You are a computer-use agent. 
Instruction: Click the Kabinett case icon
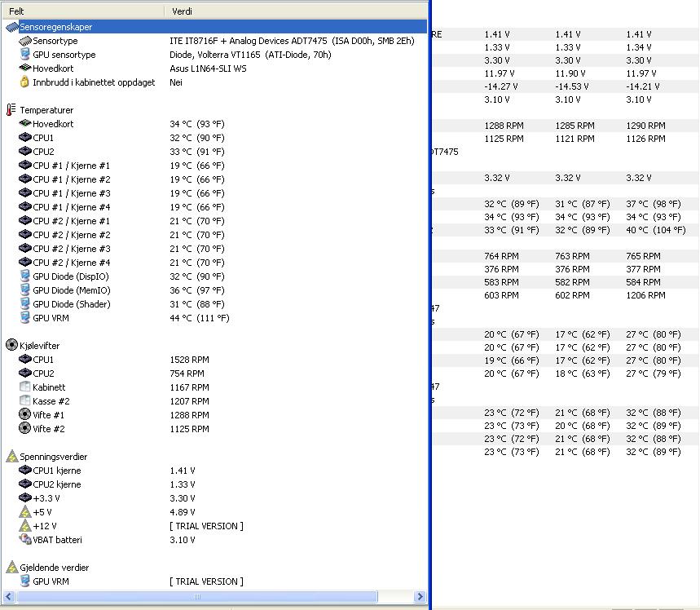(25, 387)
